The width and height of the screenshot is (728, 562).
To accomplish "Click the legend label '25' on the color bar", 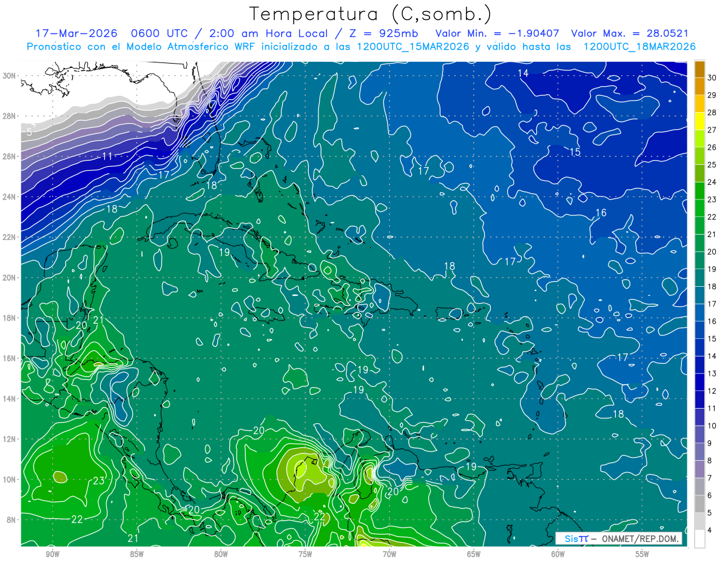I will 712,165.
